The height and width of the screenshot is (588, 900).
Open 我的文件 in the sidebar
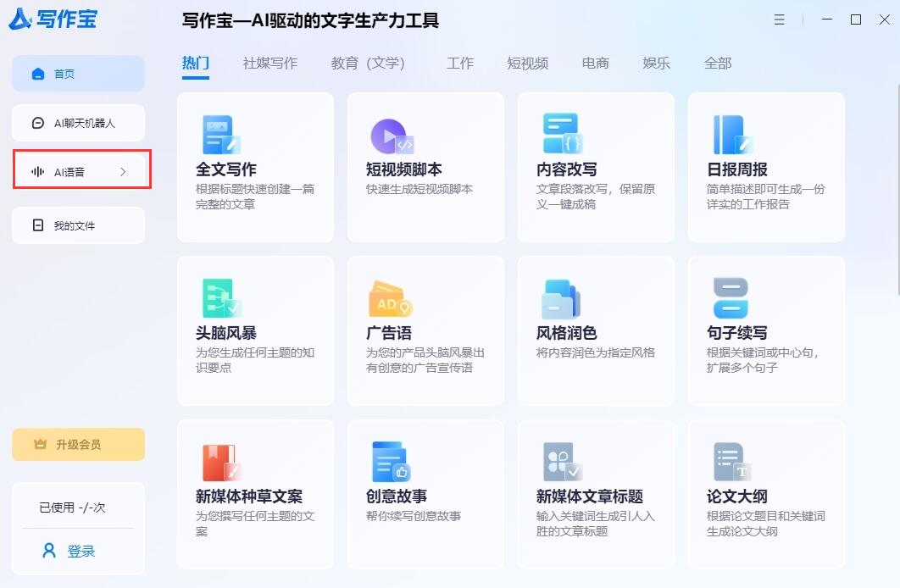click(x=78, y=225)
